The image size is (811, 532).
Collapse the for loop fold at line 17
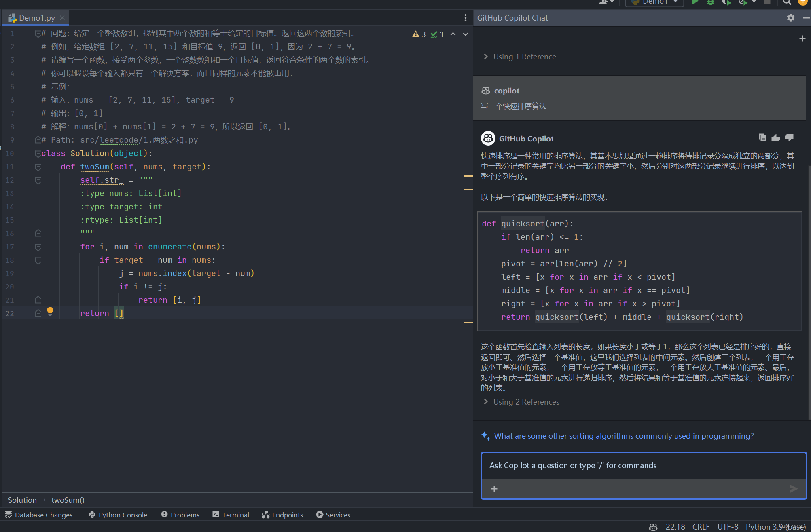[x=38, y=247]
